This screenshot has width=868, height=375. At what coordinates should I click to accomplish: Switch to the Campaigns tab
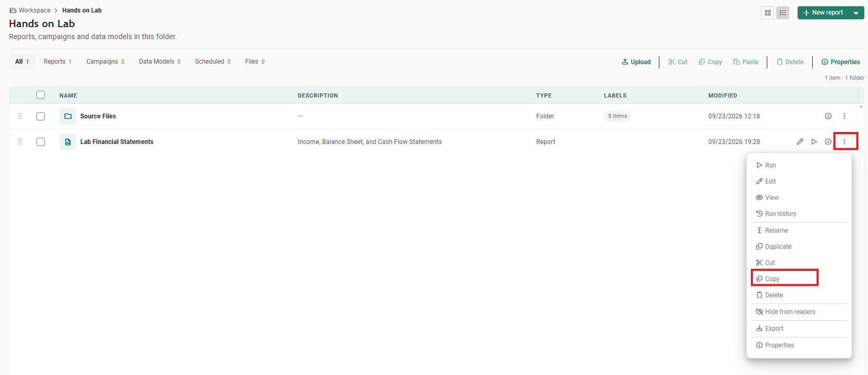(105, 62)
